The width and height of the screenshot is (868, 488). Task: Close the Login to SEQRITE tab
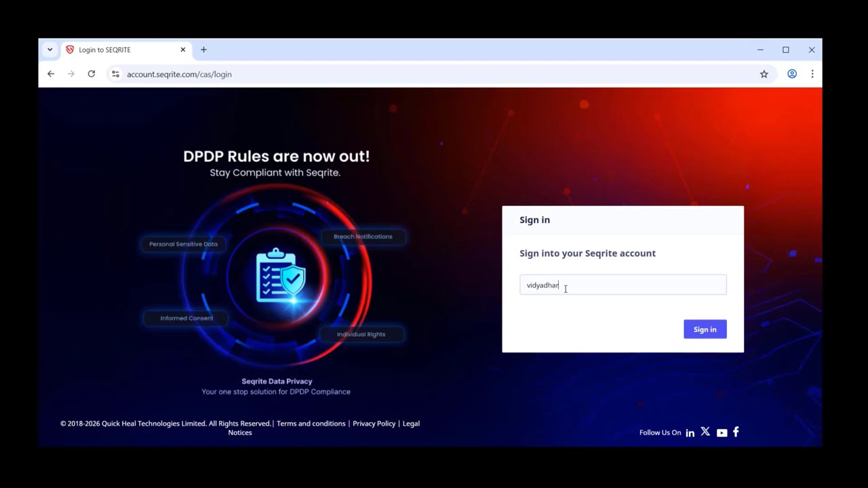pos(182,49)
